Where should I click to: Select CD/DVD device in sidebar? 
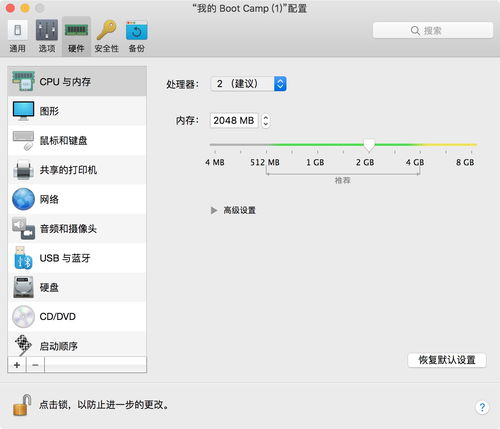77,316
